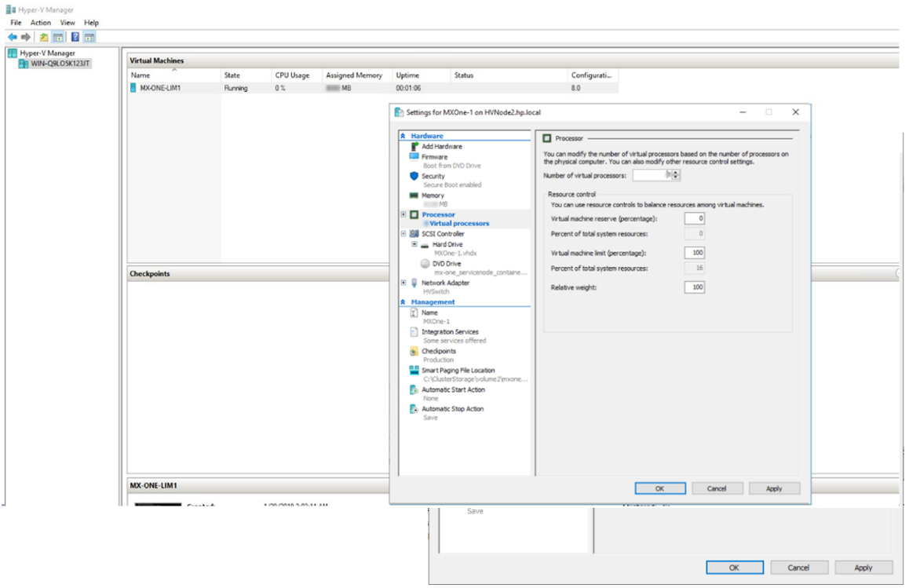Screen dimensions: 909x588
Task: Open Add Hardware in the settings tree
Action: 441,147
